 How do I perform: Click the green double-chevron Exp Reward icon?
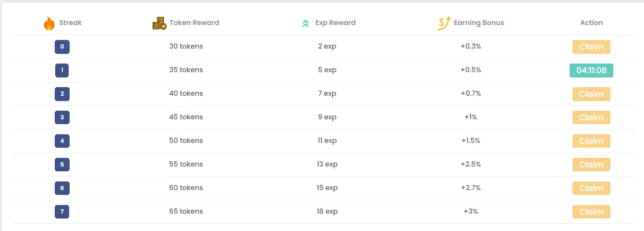point(305,23)
